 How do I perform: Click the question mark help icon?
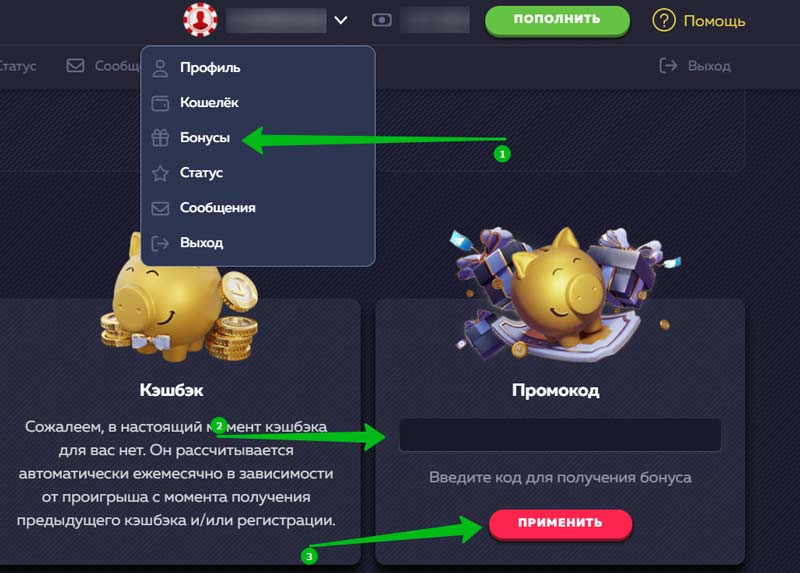[664, 21]
